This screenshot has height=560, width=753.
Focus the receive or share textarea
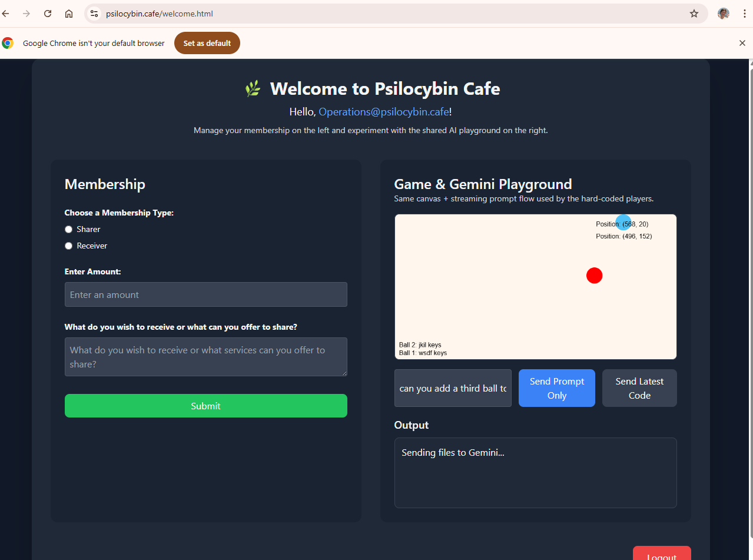click(x=205, y=356)
